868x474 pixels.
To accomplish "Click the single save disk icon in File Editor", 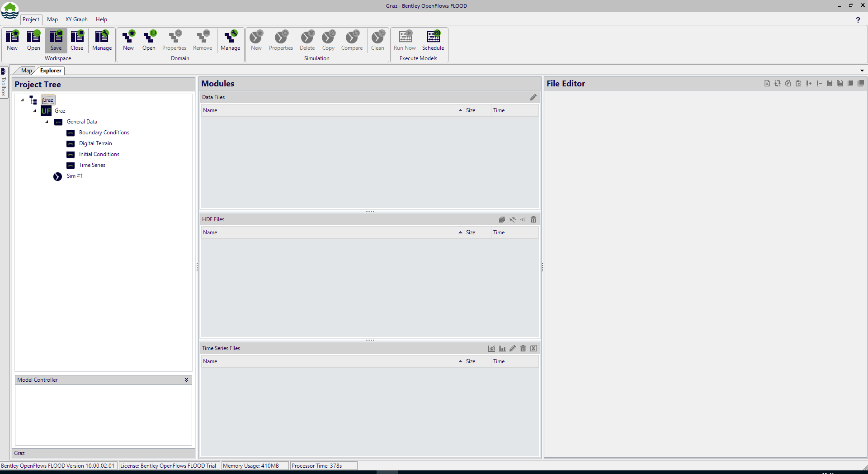I will [830, 83].
